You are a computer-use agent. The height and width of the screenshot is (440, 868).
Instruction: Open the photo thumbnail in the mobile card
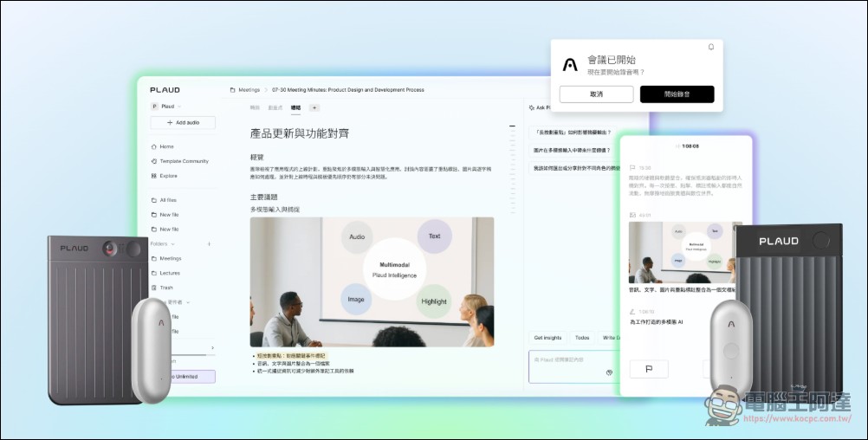click(x=686, y=253)
